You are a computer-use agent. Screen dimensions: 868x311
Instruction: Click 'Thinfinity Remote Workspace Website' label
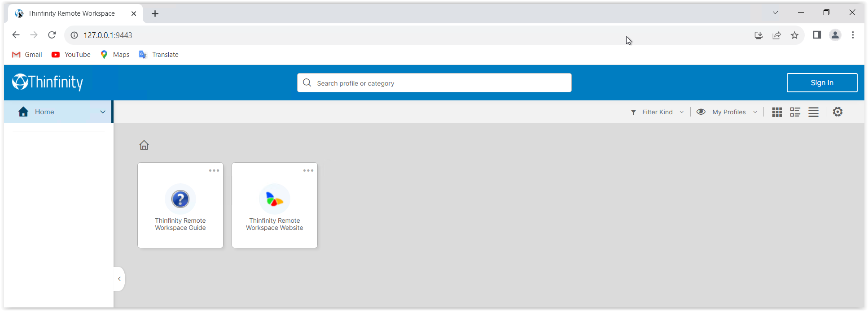pos(275,224)
